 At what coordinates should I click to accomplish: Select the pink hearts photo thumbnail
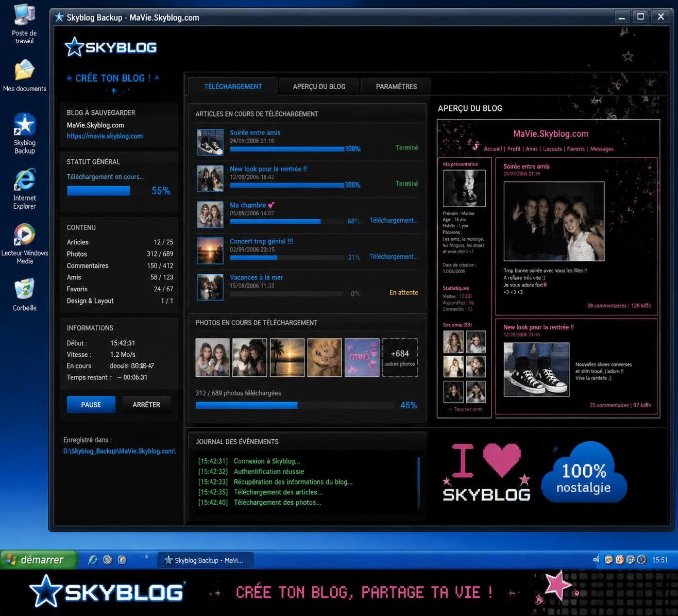[362, 357]
